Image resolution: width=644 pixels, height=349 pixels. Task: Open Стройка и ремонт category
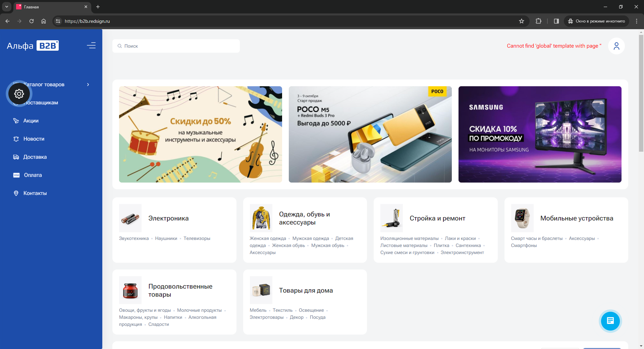[x=437, y=218]
